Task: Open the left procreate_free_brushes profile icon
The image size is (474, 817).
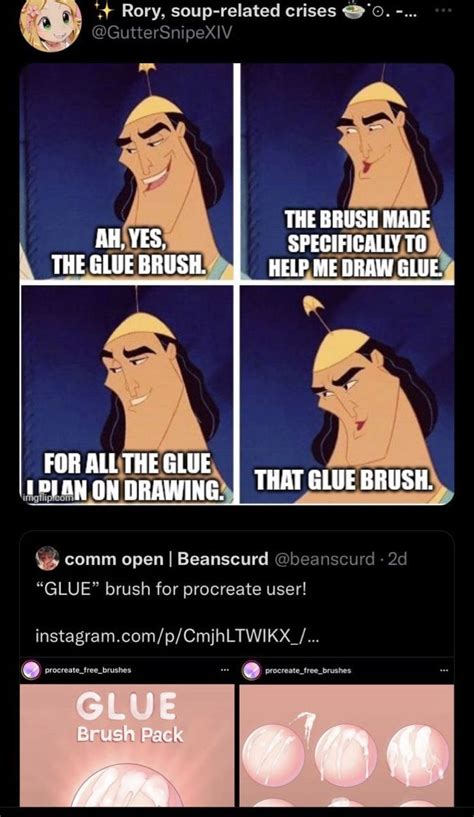Action: [31, 670]
